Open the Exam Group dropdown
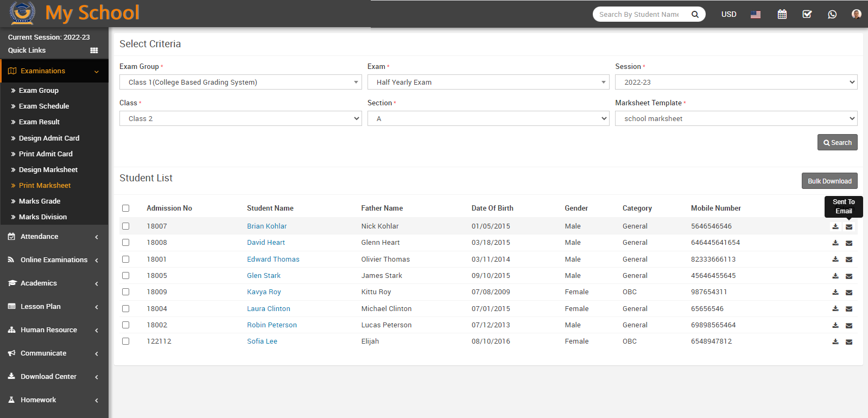This screenshot has height=418, width=868. coord(240,82)
